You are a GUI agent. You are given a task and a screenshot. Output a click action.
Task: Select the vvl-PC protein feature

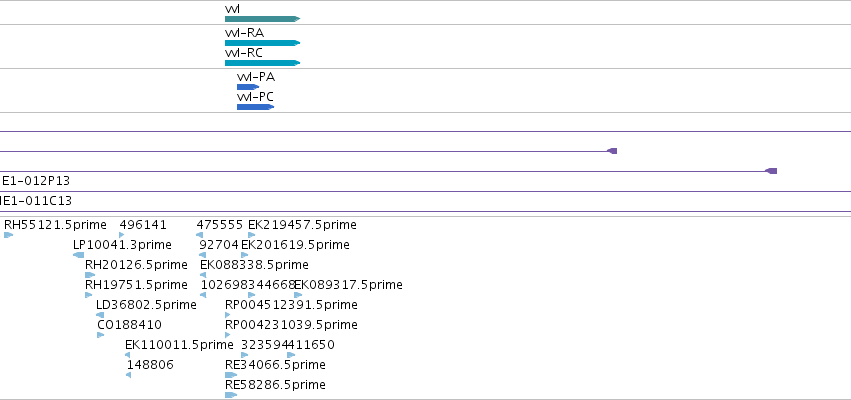tap(255, 107)
